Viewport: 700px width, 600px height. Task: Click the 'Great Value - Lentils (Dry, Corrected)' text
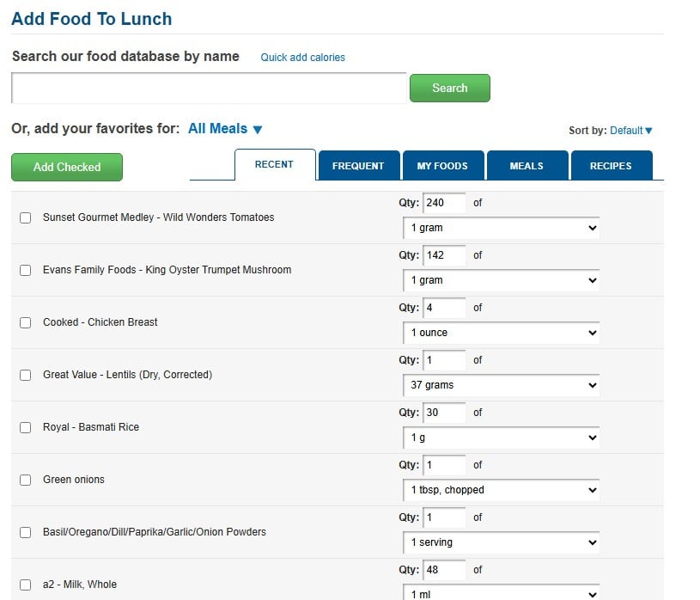coord(127,375)
